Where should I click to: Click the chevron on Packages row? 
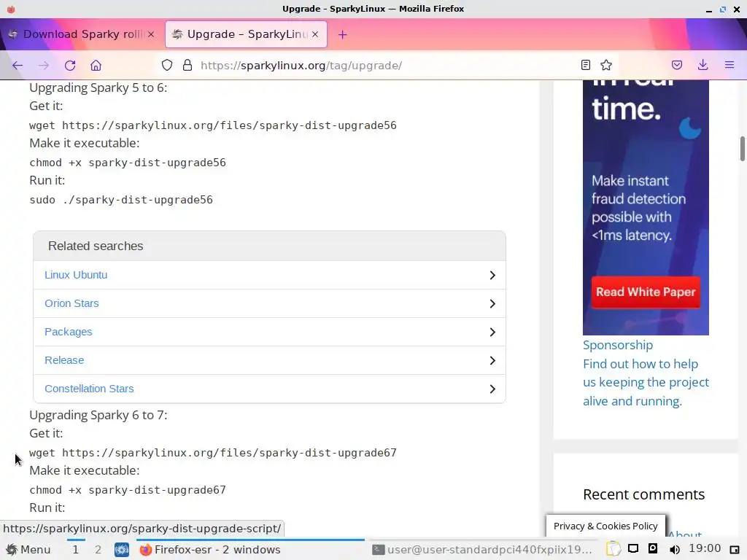pyautogui.click(x=492, y=332)
